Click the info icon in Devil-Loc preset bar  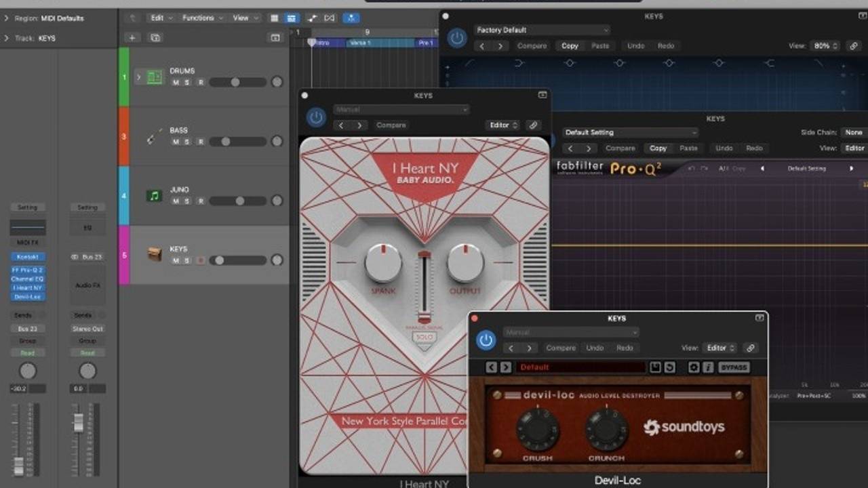[709, 367]
